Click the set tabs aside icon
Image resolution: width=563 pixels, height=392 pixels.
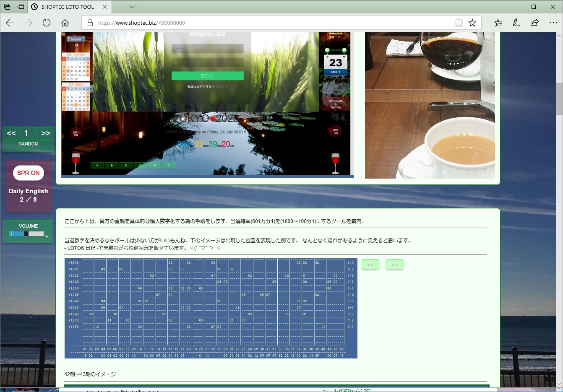(21, 7)
